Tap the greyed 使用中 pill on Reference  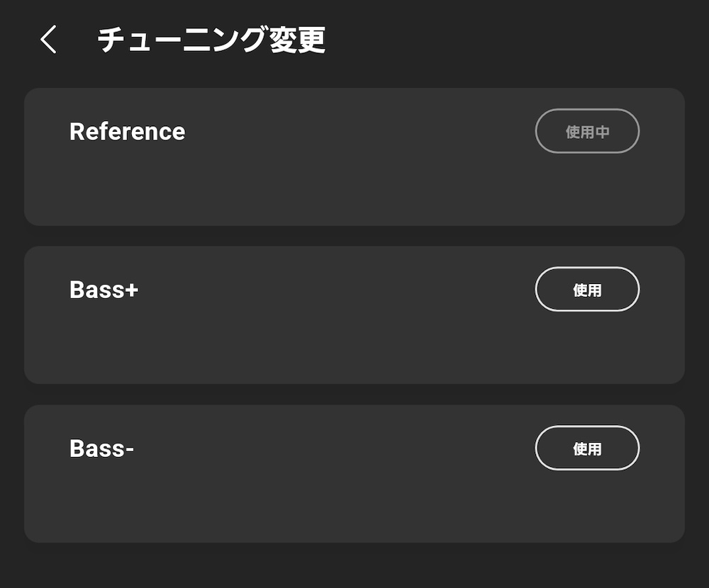coord(587,131)
